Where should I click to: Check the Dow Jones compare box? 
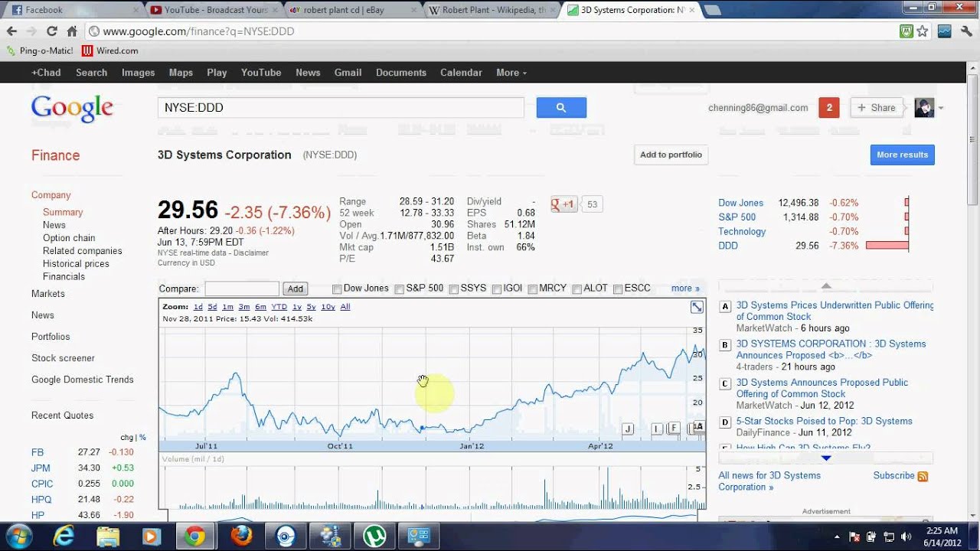tap(337, 289)
